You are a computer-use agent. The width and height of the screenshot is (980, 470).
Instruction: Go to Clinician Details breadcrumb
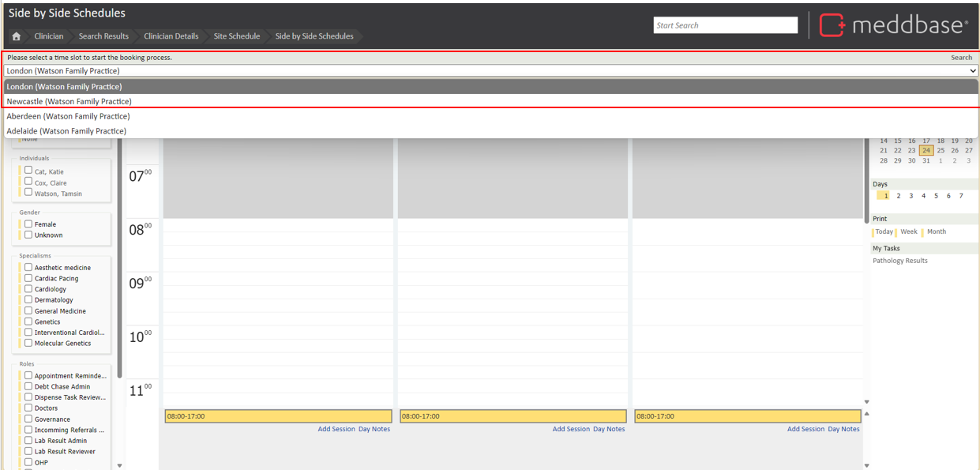171,36
